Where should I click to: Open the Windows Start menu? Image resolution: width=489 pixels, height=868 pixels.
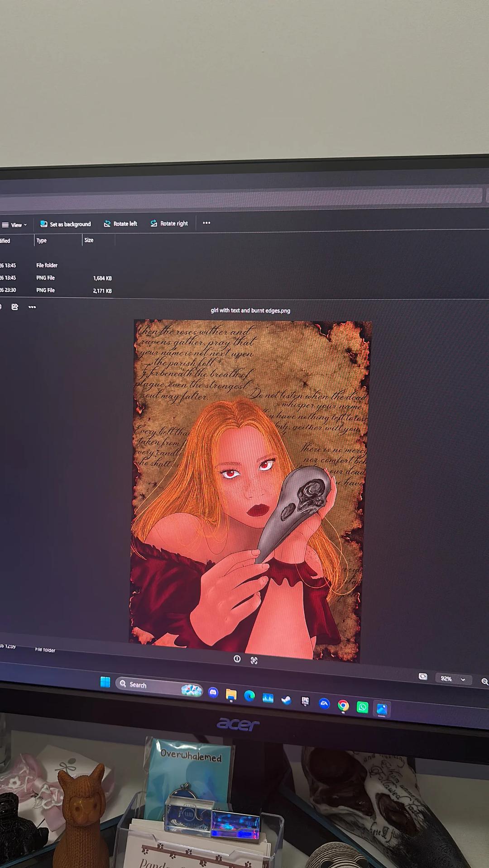105,682
